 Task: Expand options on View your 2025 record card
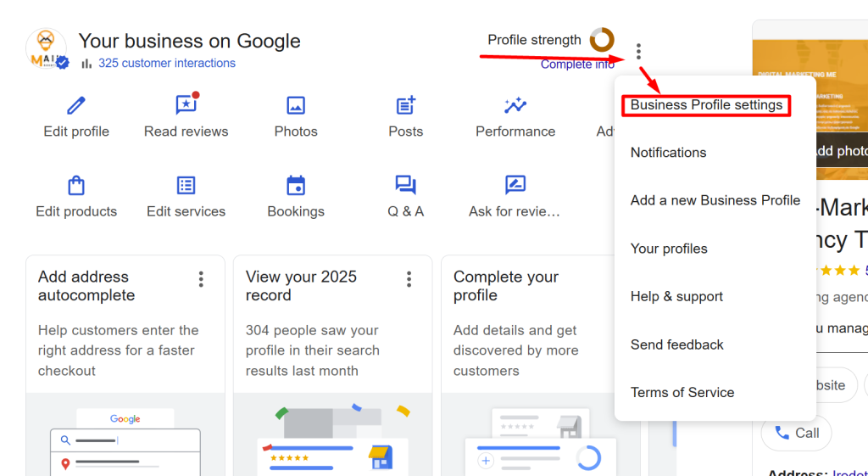click(409, 279)
